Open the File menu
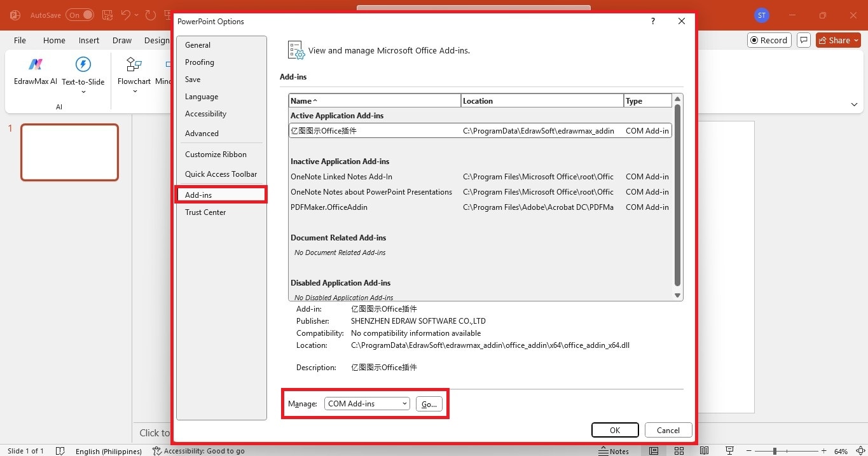 (20, 40)
